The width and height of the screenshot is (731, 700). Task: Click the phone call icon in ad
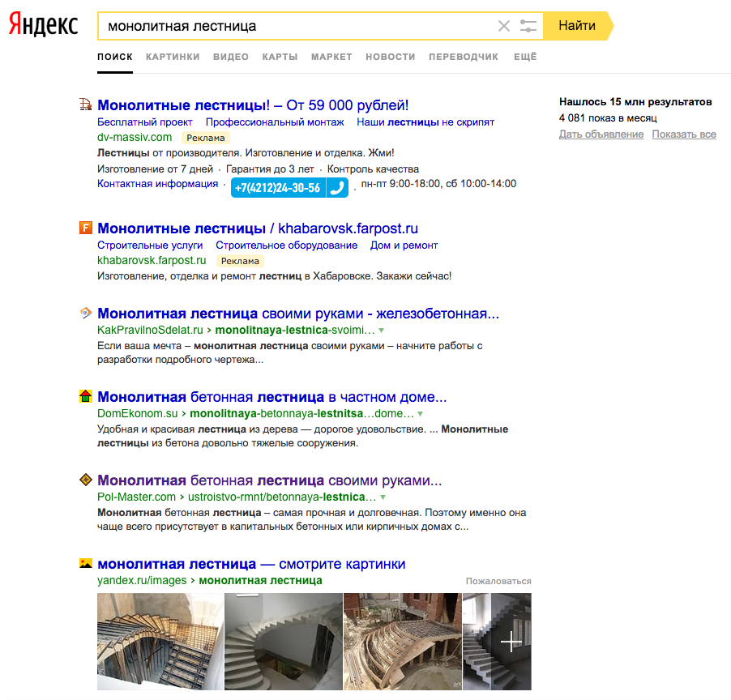pos(337,188)
